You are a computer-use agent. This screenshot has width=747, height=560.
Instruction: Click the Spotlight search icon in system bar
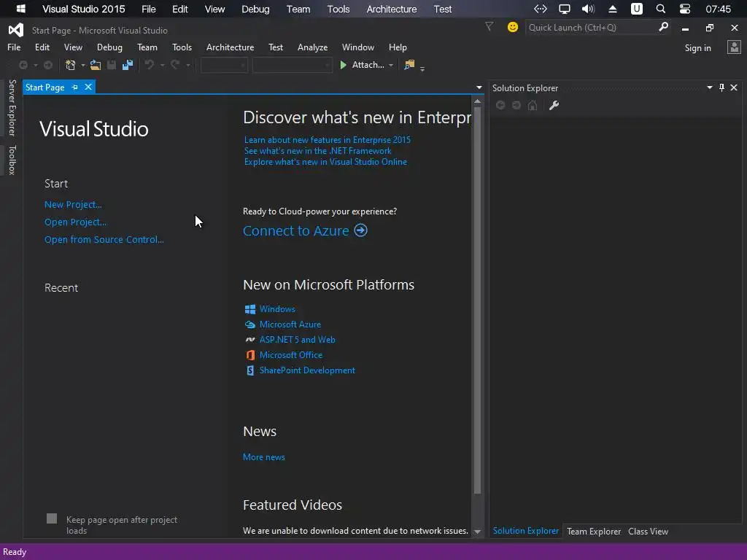click(x=661, y=9)
